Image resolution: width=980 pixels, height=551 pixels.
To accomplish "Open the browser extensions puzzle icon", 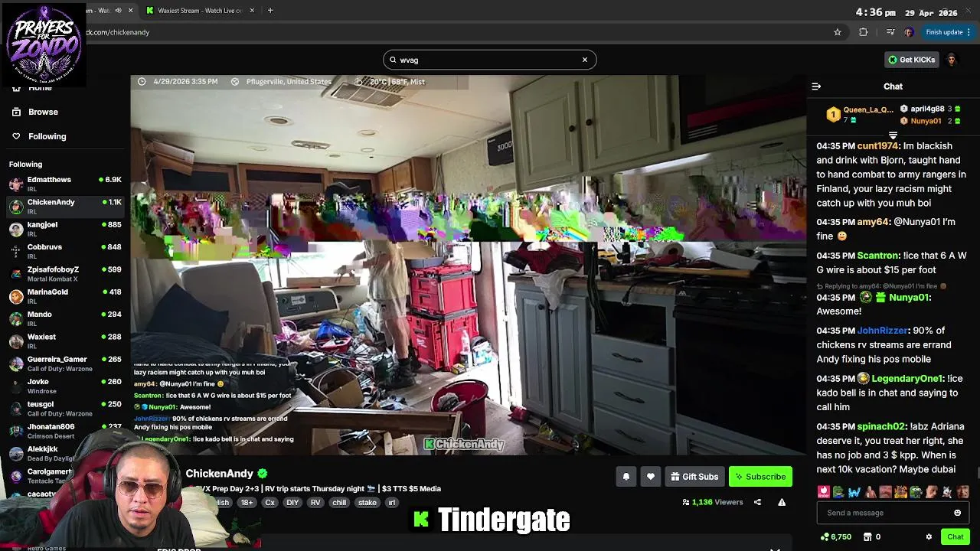I will (x=864, y=32).
